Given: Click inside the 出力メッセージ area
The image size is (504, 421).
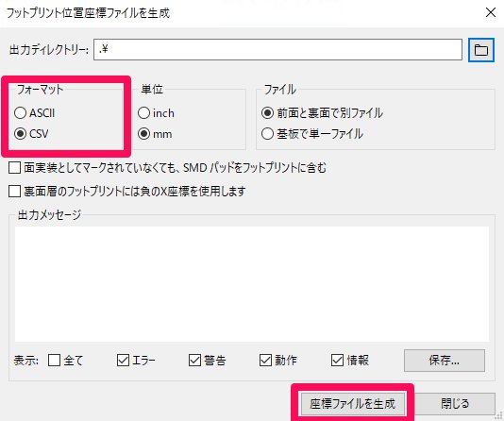Looking at the screenshot, I should 252,284.
